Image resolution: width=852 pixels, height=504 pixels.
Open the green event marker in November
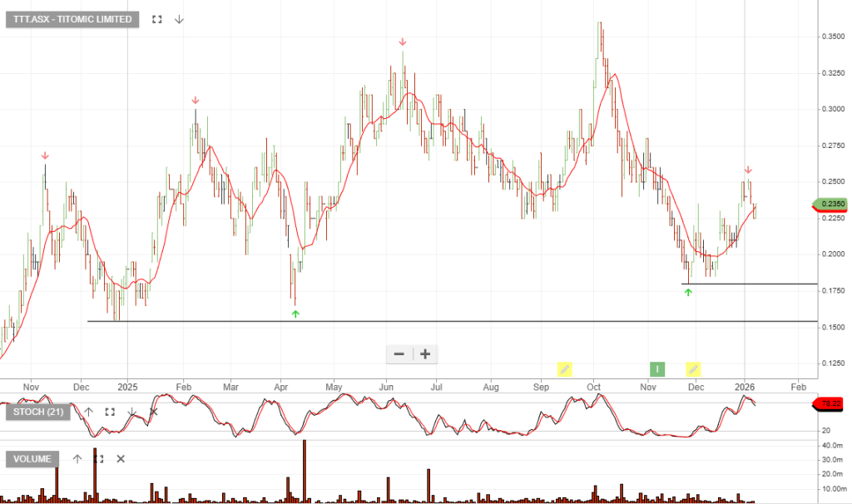[656, 368]
